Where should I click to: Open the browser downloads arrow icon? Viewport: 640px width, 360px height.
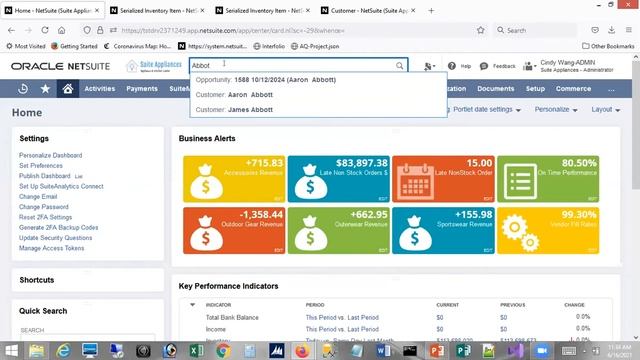click(x=611, y=30)
